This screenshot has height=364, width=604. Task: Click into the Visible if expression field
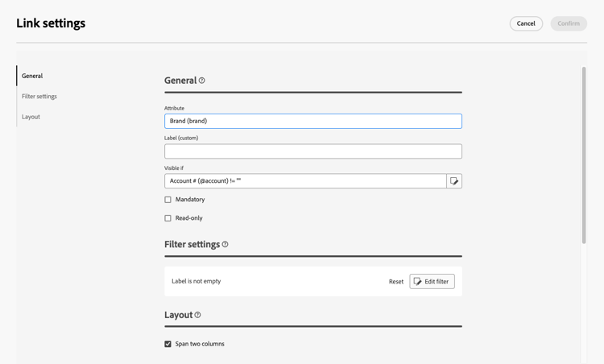tap(305, 181)
